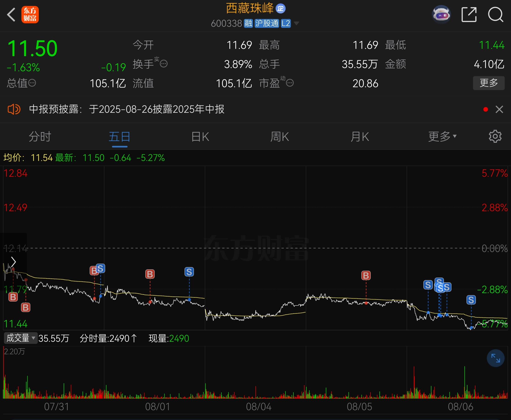Expand the left side panel chevron
511x420 pixels.
coord(13,262)
